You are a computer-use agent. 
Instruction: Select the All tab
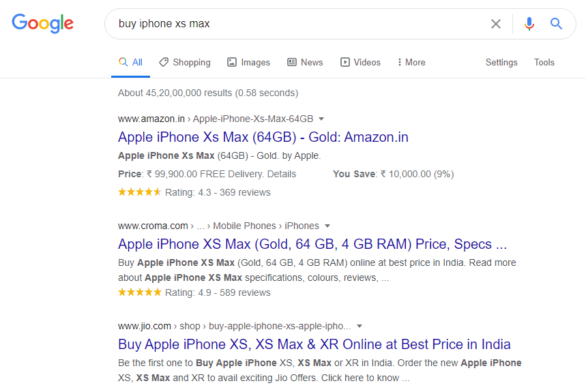(x=130, y=62)
